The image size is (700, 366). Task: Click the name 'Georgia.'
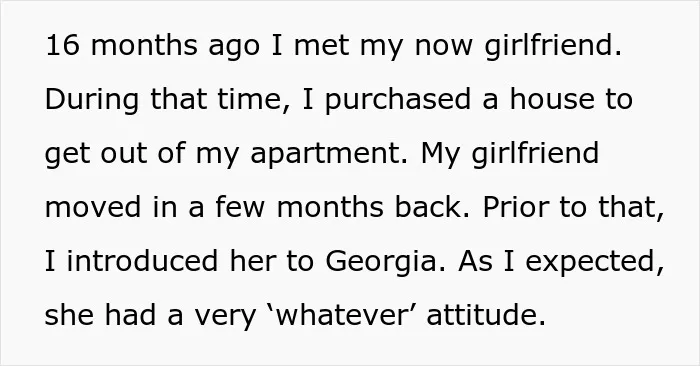coord(385,263)
